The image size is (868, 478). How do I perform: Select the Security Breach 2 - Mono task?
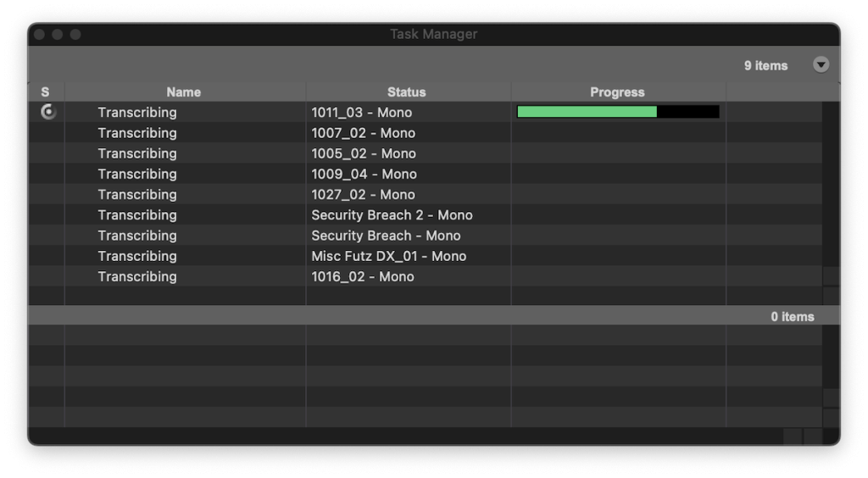click(392, 215)
